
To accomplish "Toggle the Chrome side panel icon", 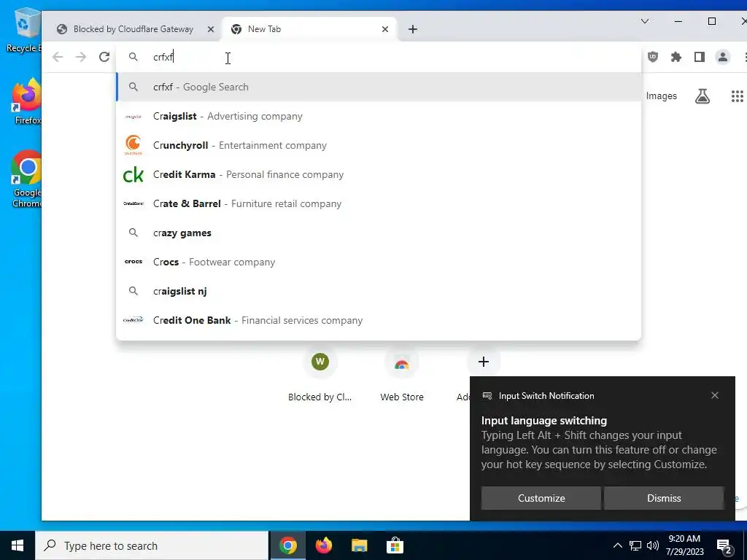I will [x=700, y=57].
